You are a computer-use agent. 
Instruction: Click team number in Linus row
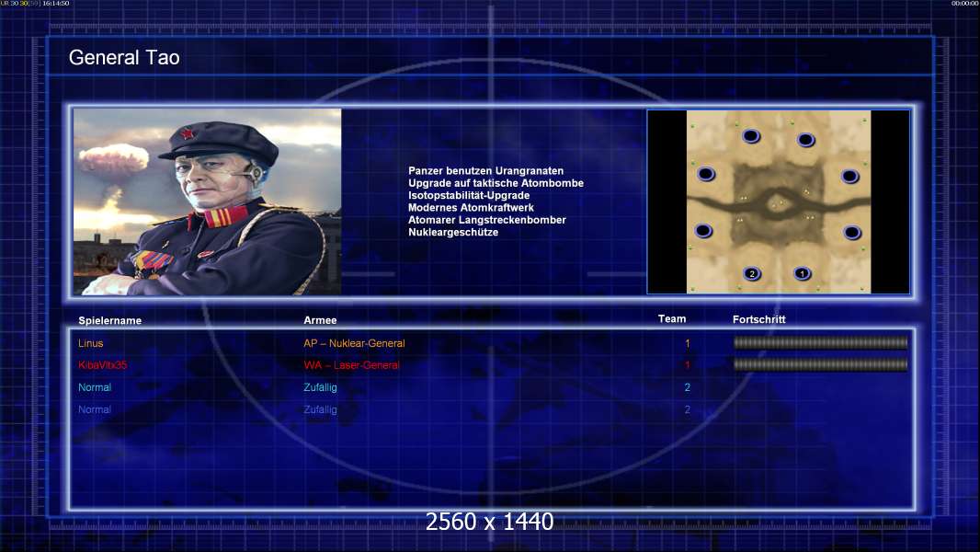click(687, 343)
